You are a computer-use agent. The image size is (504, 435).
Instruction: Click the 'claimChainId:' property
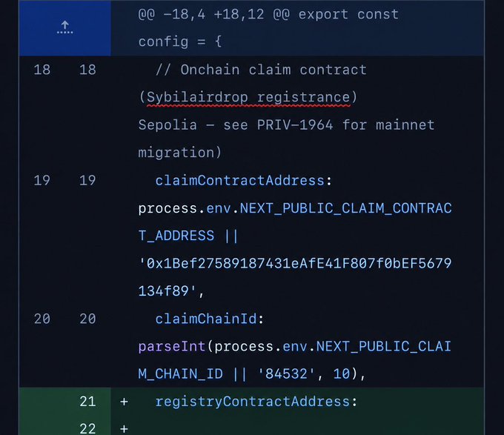(210, 319)
